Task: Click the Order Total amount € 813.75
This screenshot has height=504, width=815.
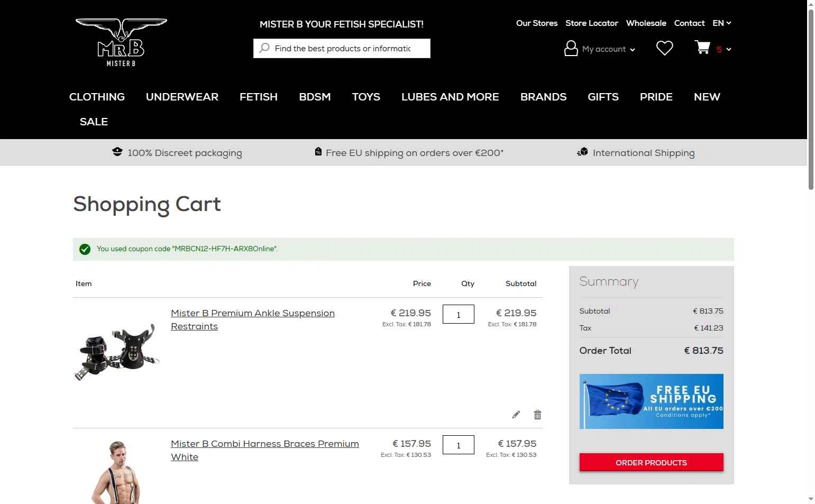Action: (x=703, y=351)
